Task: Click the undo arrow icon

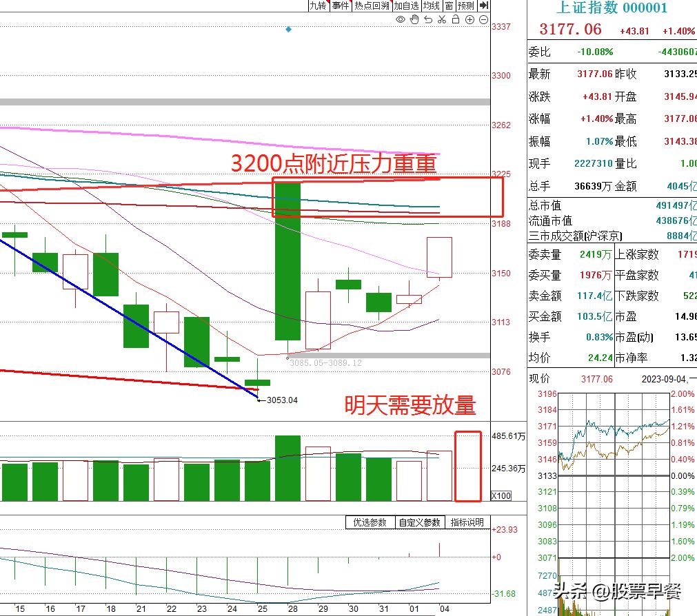Action: tap(428, 19)
